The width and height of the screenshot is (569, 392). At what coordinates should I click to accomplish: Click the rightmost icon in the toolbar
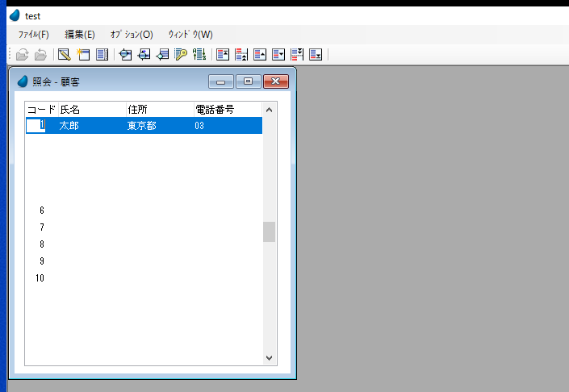316,55
